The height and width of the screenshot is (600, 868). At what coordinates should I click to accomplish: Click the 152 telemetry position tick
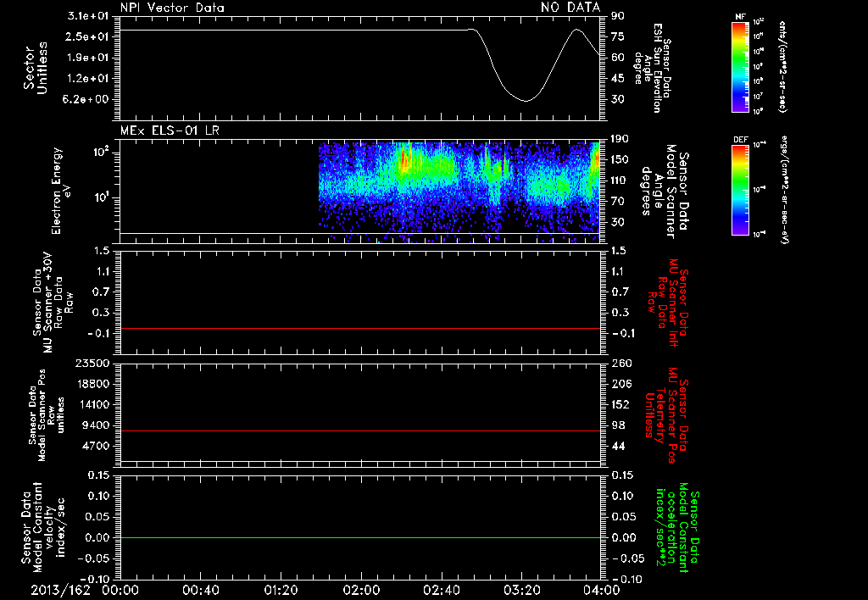pos(620,404)
